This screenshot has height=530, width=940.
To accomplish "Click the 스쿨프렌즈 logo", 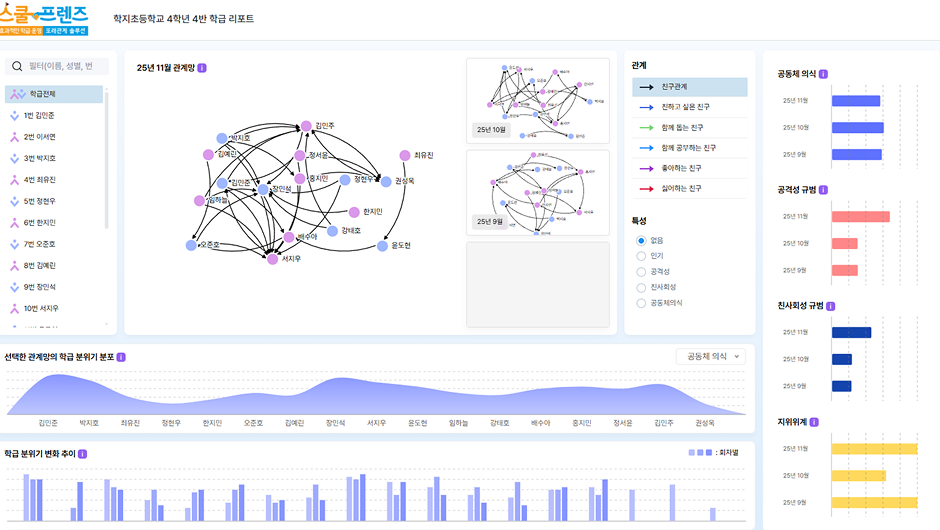I will point(45,20).
